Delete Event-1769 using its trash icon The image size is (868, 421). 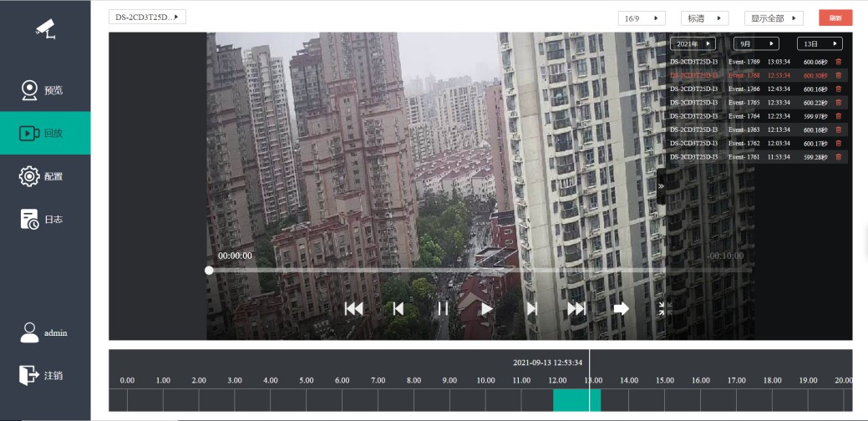tap(838, 62)
